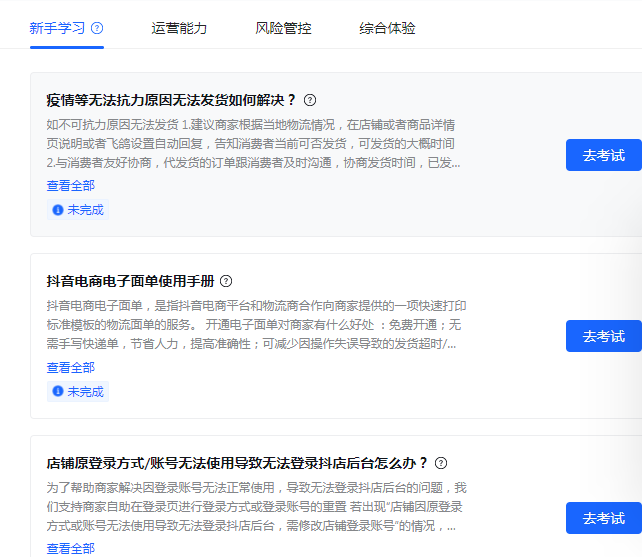This screenshot has height=557, width=642.
Task: Select the 风险管控 tab
Action: point(283,28)
